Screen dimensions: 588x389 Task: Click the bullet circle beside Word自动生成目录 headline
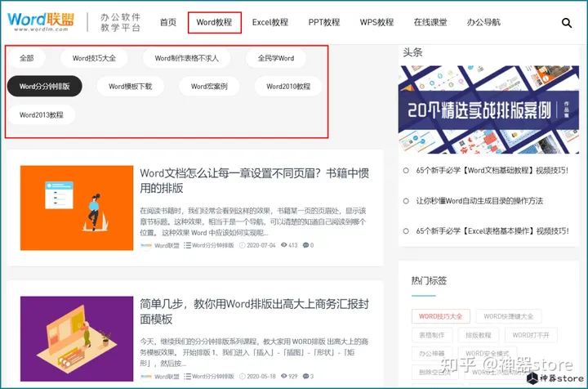(406, 200)
